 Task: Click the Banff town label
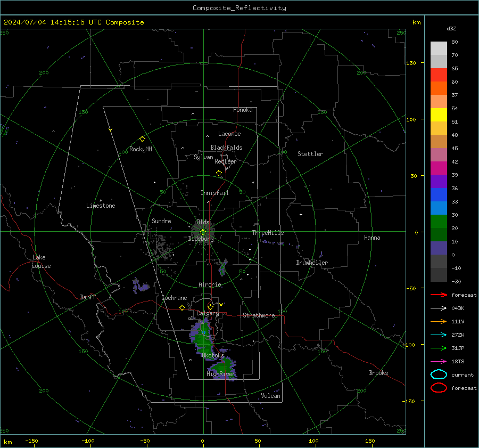click(88, 297)
